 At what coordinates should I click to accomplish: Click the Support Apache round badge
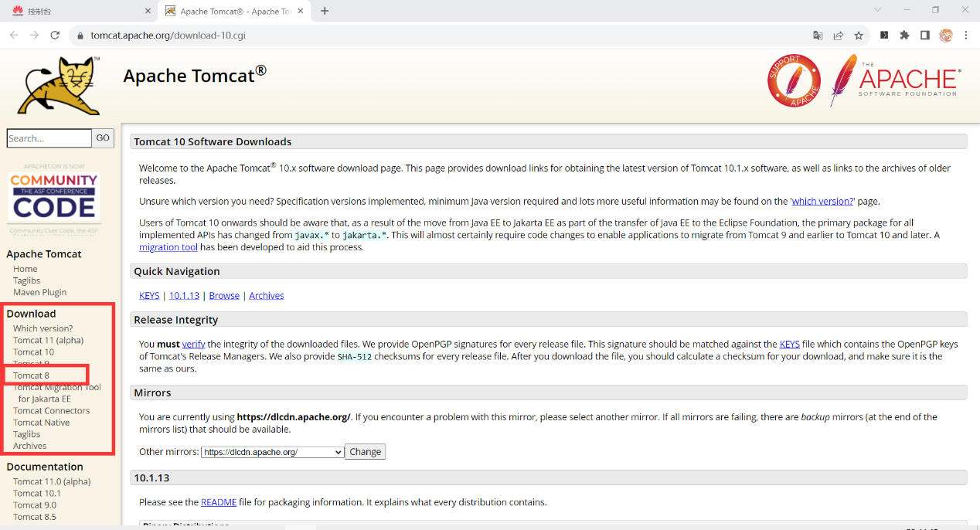(794, 80)
